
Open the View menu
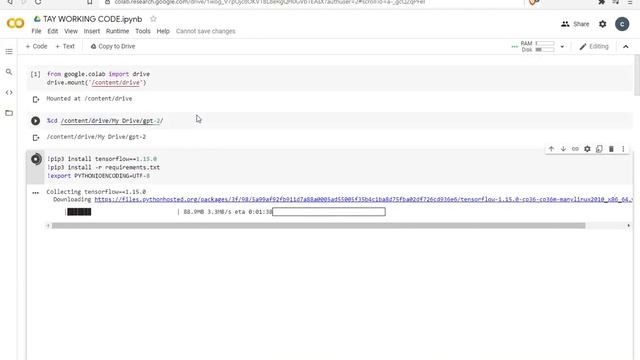point(71,31)
